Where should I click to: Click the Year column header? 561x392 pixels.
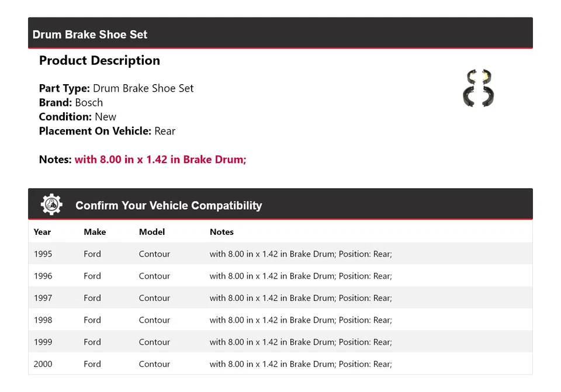coord(42,232)
